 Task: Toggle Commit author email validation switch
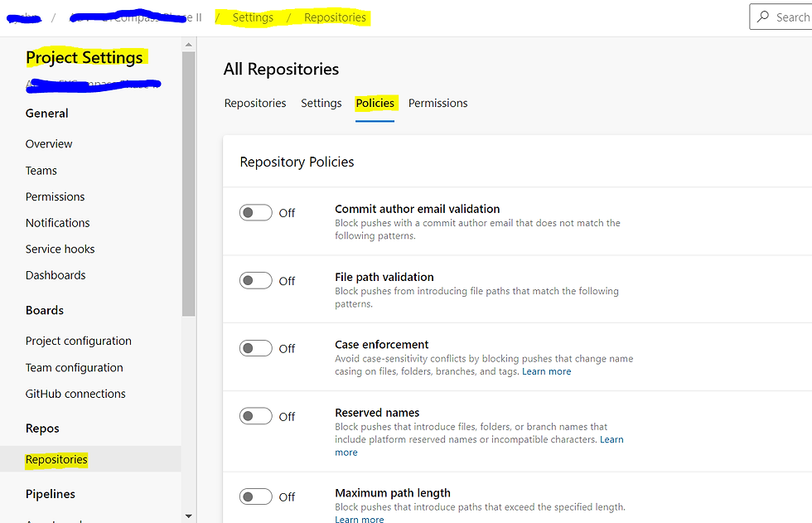tap(255, 212)
